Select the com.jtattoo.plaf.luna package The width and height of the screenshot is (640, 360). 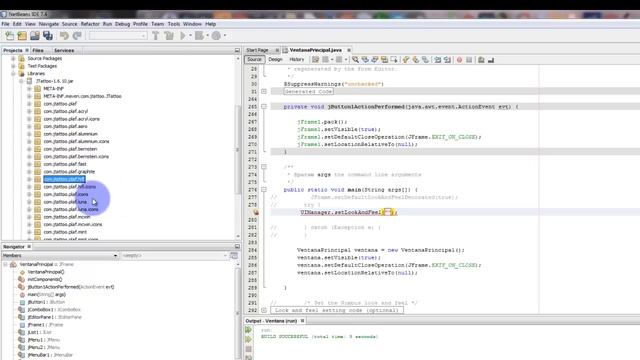(x=65, y=202)
